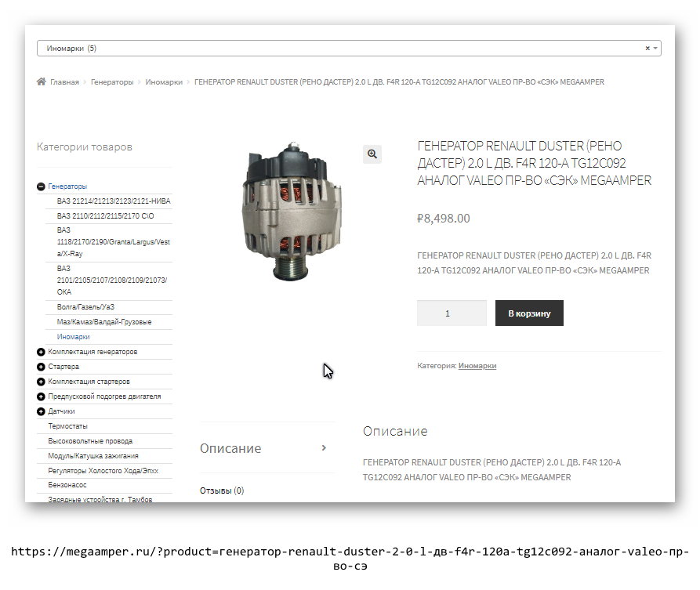Collapse the Генераторы category
Screen dimensions: 700x590
tap(41, 186)
